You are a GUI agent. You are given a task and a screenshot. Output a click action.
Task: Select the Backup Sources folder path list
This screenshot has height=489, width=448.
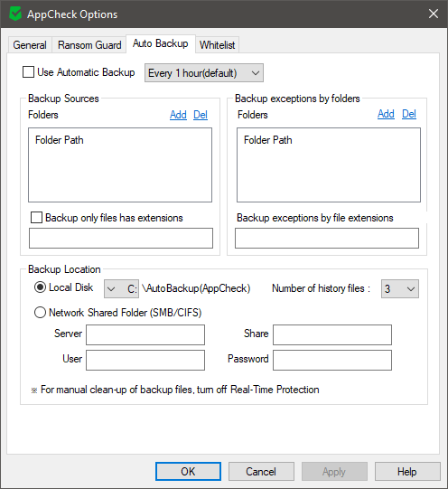point(120,165)
